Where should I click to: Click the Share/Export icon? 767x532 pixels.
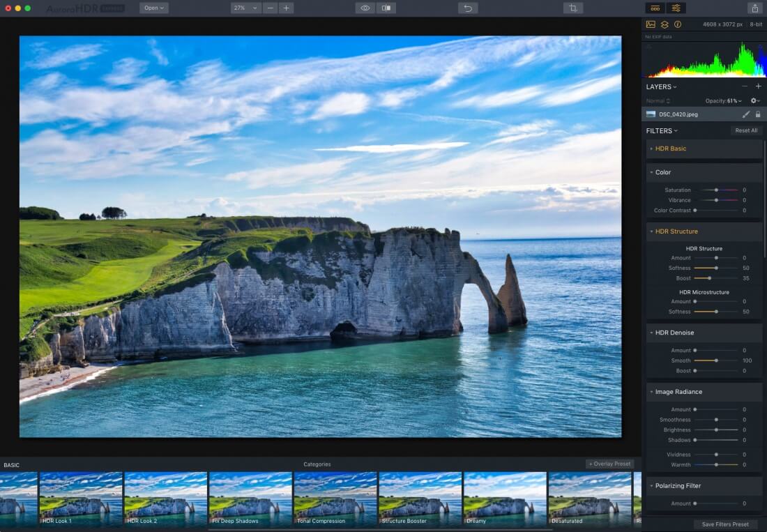tap(754, 8)
